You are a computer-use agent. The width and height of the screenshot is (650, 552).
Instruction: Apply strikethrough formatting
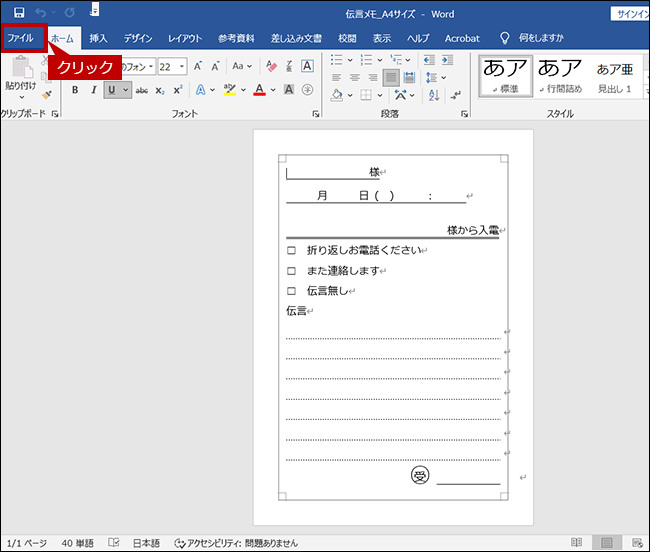141,91
